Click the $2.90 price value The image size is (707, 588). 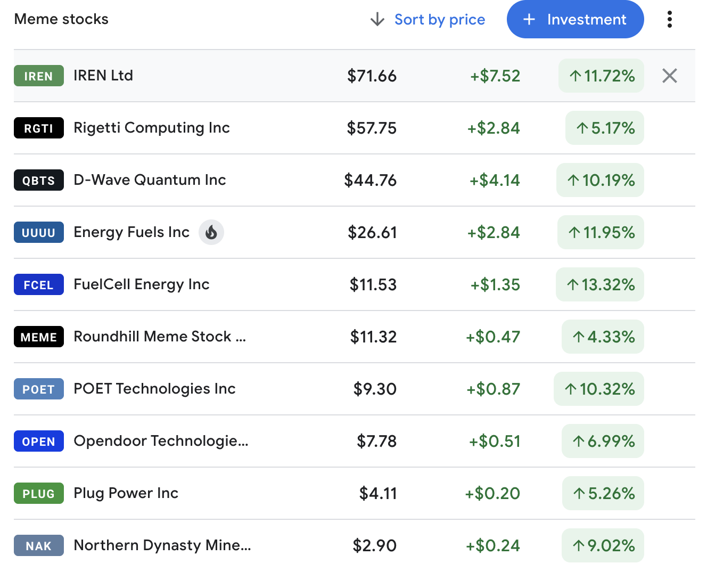click(x=375, y=545)
